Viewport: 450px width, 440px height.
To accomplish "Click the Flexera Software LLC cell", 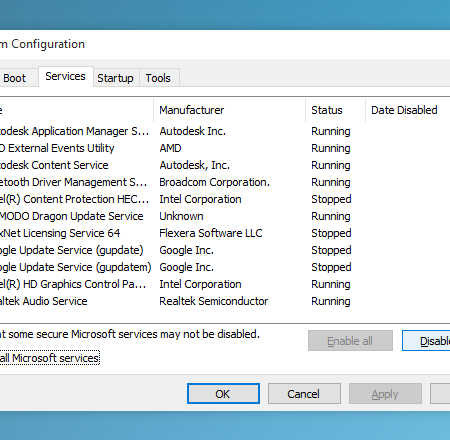I will 211,233.
